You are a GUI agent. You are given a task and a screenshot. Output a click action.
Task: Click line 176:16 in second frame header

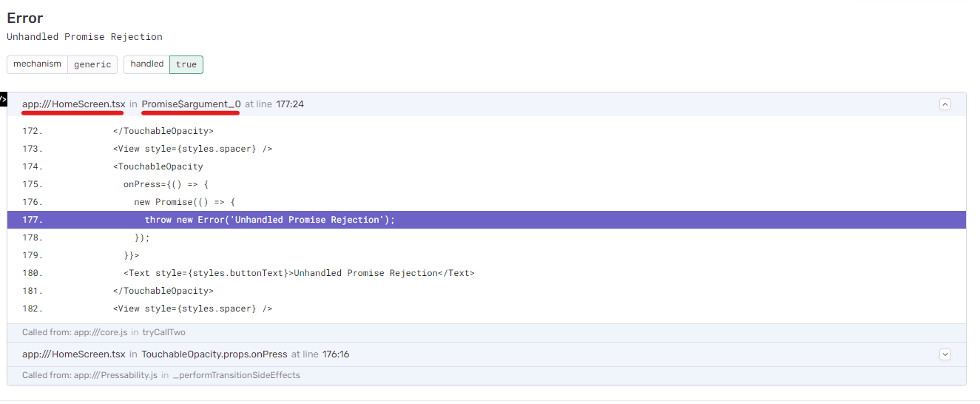click(336, 354)
